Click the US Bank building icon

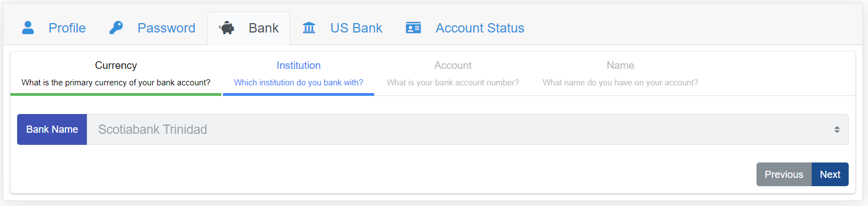[309, 28]
